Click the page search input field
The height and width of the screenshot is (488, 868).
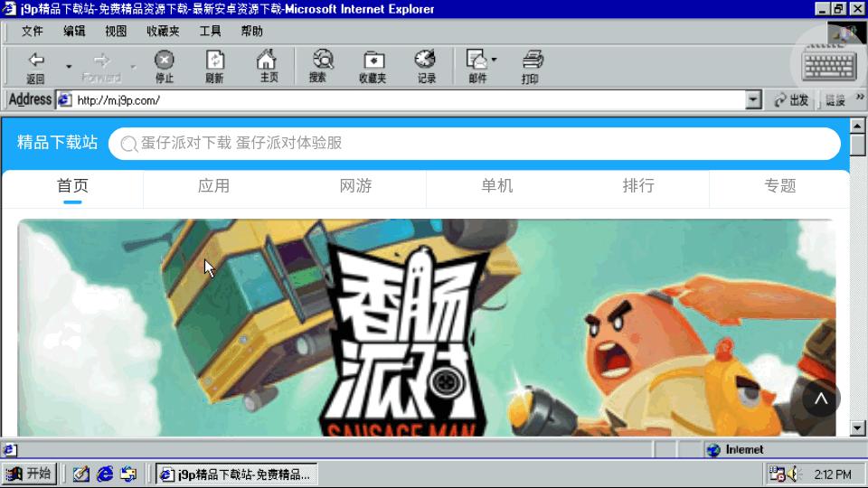pyautogui.click(x=479, y=144)
